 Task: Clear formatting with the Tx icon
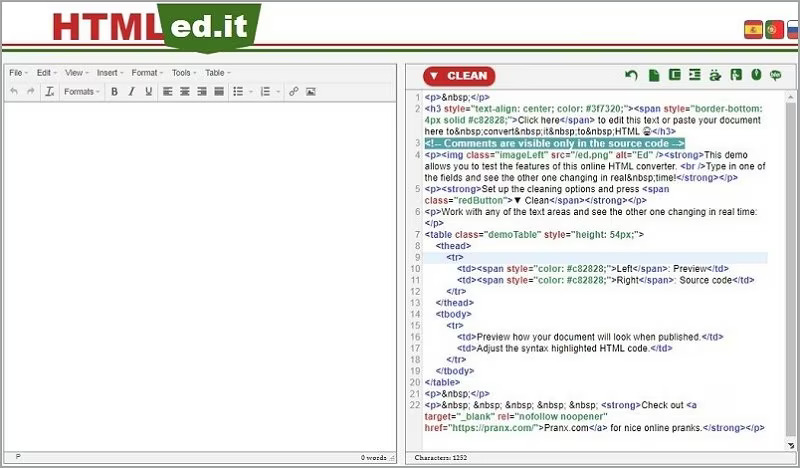pyautogui.click(x=49, y=91)
